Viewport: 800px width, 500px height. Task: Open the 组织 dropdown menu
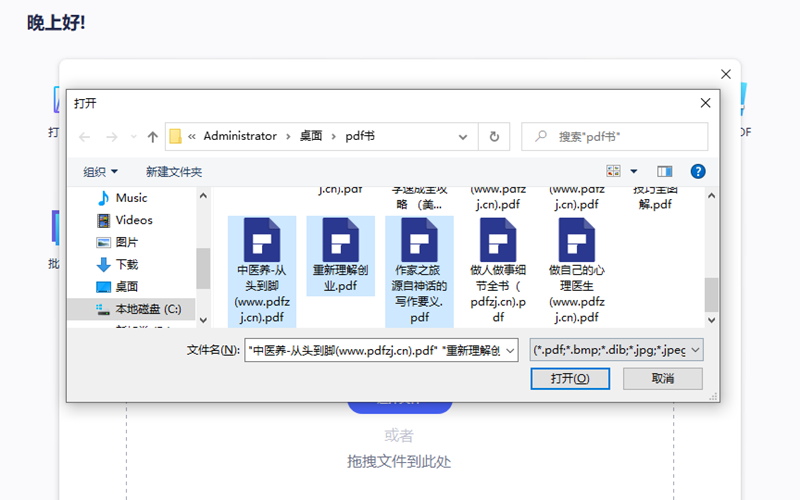click(x=100, y=172)
